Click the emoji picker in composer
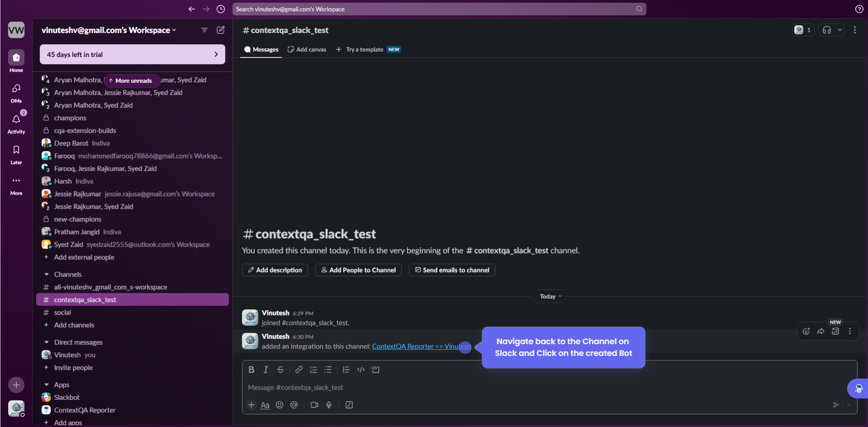Image resolution: width=868 pixels, height=427 pixels. (x=279, y=405)
